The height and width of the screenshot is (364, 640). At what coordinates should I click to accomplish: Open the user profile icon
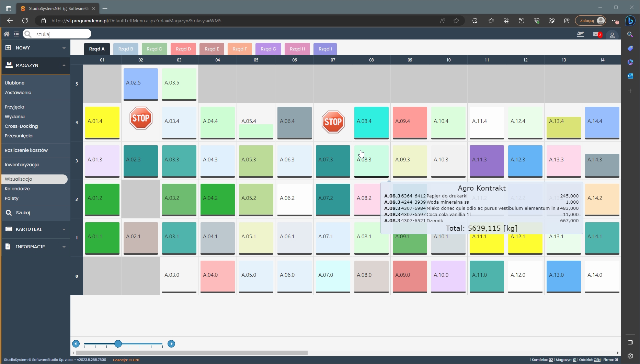[x=612, y=35]
